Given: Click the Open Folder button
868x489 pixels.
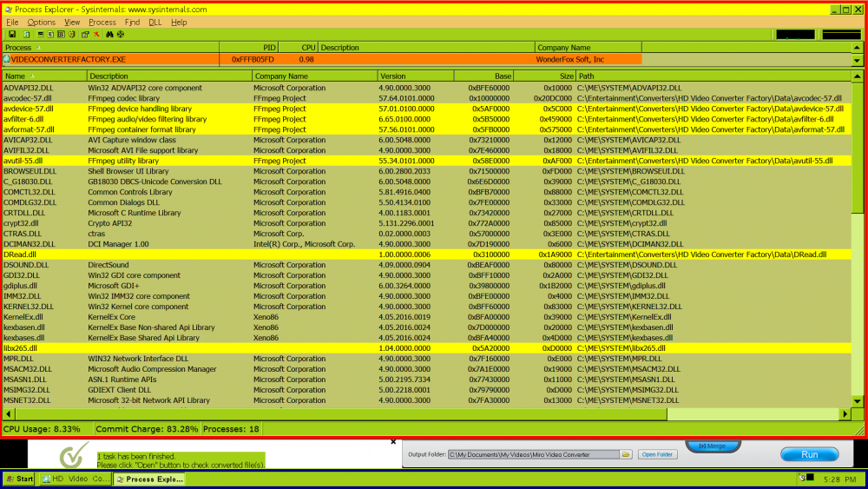Looking at the screenshot, I should click(x=658, y=454).
